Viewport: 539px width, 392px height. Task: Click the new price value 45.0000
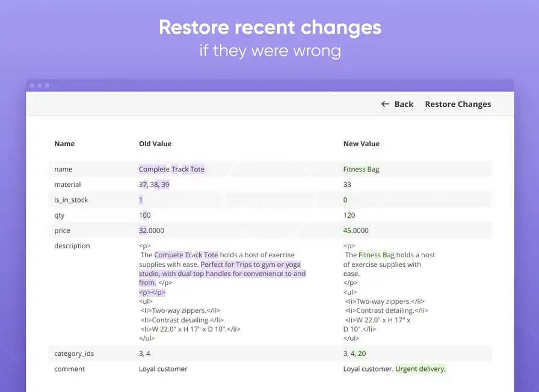(x=356, y=230)
